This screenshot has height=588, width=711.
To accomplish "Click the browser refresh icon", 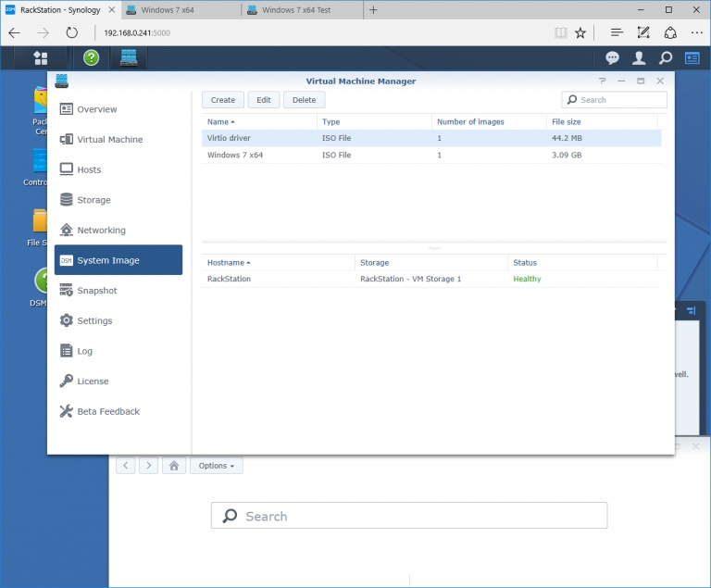I will [72, 32].
